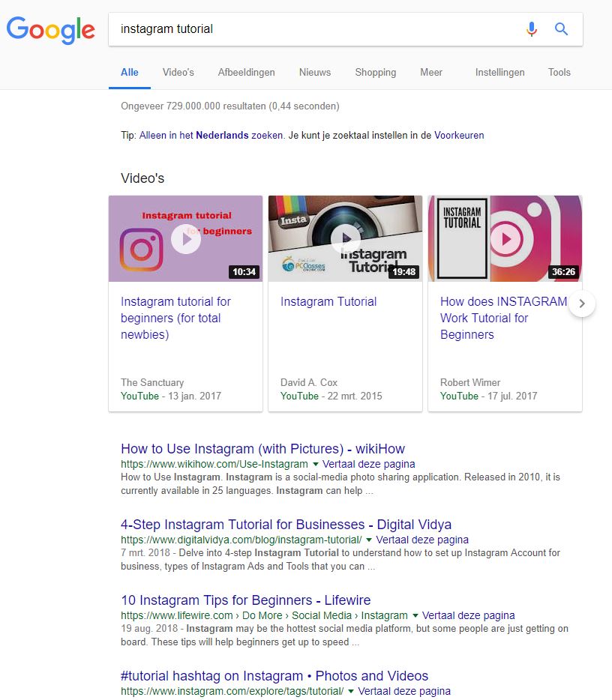Click the 36:26 duration badge
612x700 pixels.
coord(563,272)
